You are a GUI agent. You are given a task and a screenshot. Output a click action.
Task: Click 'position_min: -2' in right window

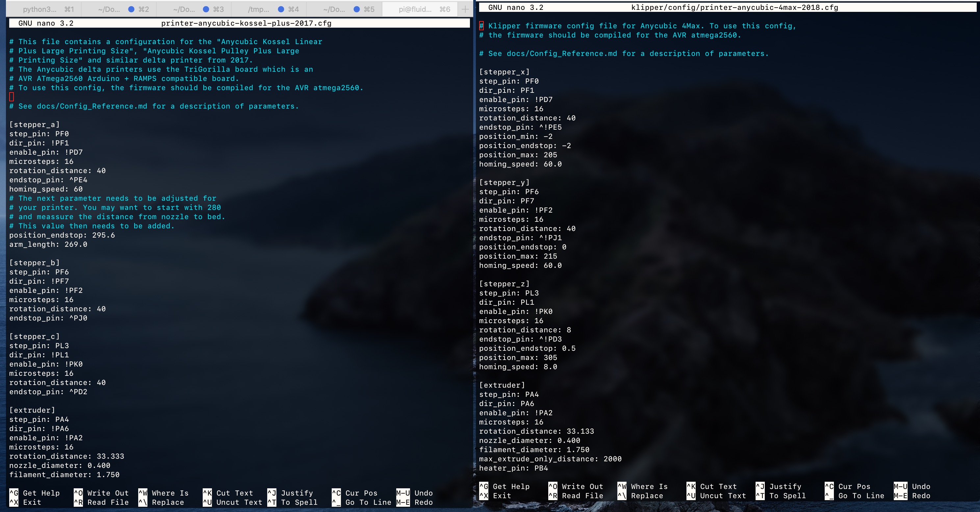(516, 137)
